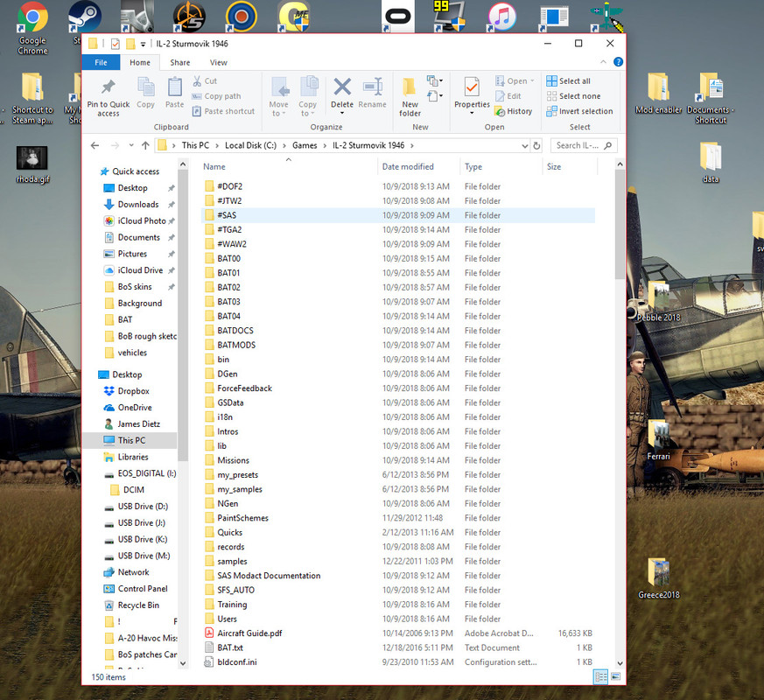
Task: Switch to the View tab
Action: (x=218, y=62)
